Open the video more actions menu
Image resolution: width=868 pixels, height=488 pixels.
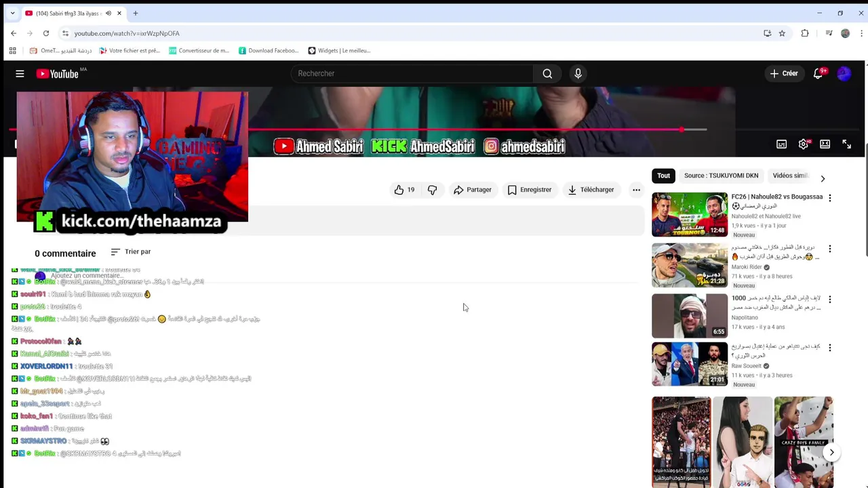636,190
